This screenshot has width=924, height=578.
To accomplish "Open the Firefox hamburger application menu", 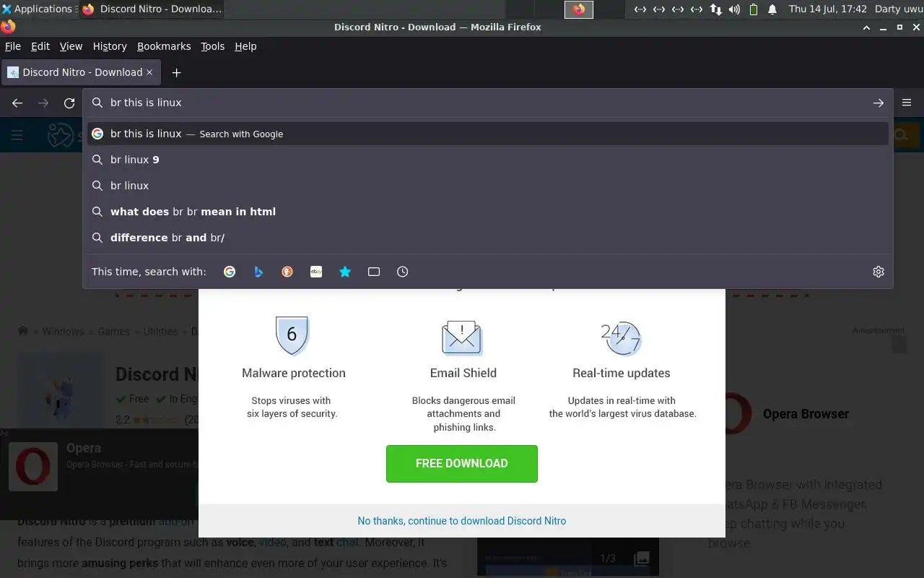I will 907,103.
